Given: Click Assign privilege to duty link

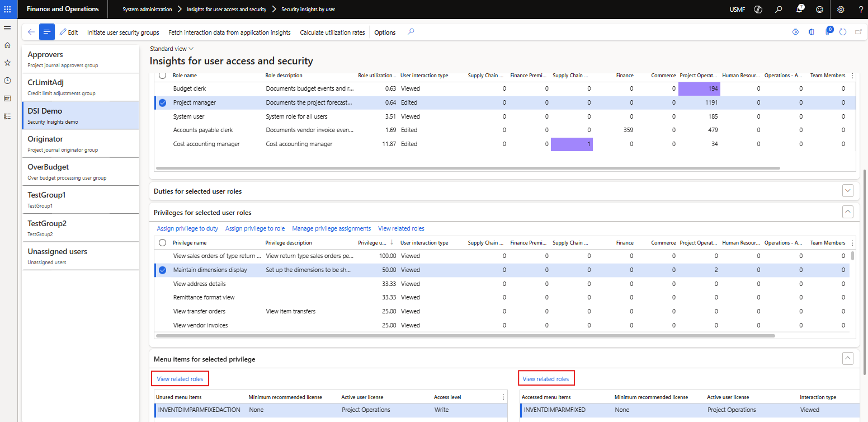Looking at the screenshot, I should pyautogui.click(x=187, y=228).
